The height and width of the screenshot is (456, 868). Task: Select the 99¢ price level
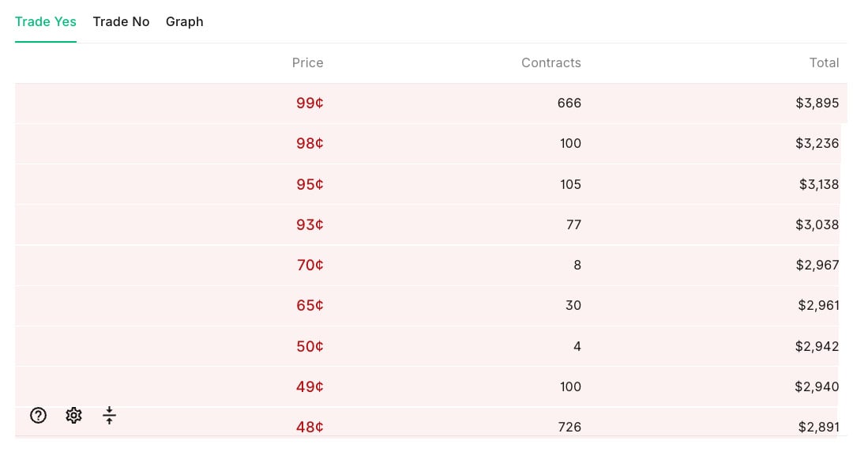click(x=310, y=103)
